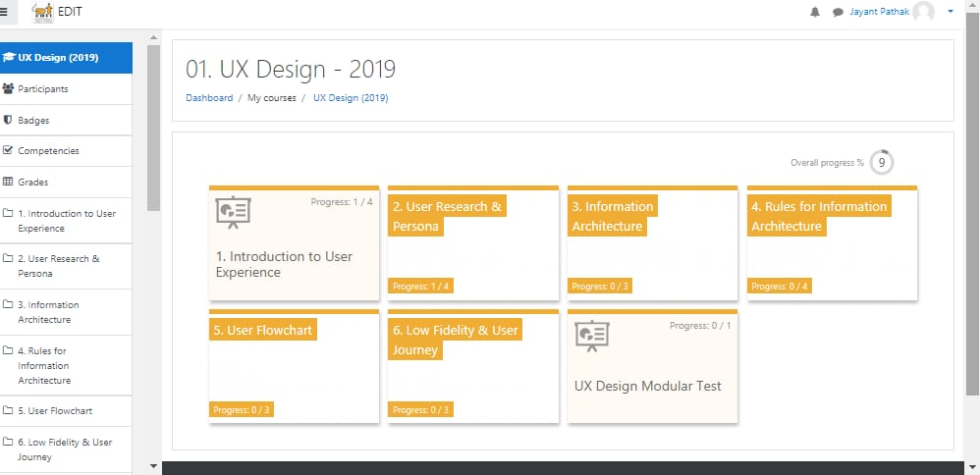
Task: Open the notifications bell icon
Action: click(815, 12)
